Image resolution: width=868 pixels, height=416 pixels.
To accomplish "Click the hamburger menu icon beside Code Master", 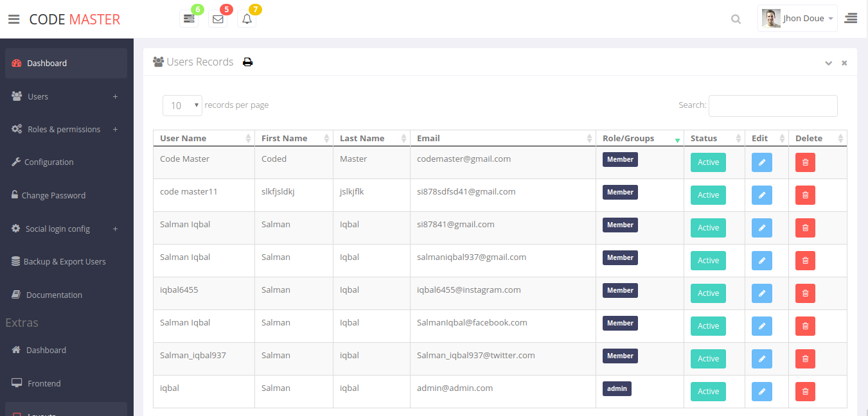I will point(13,19).
